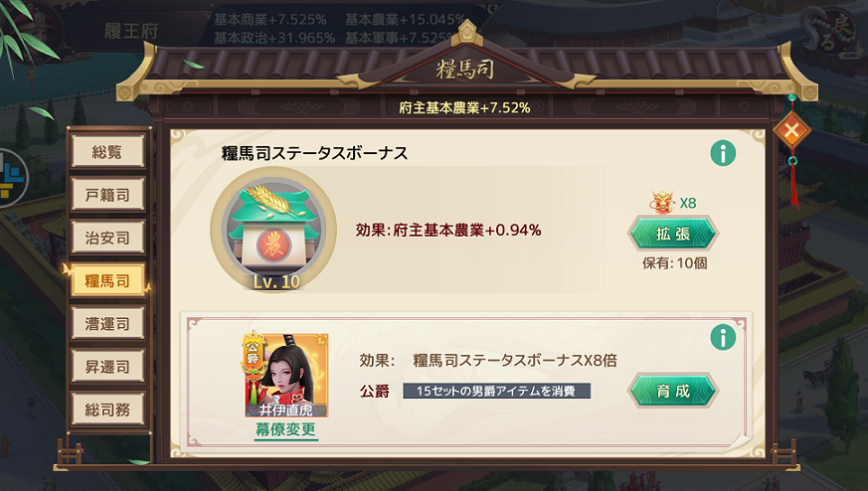Image resolution: width=868 pixels, height=491 pixels.
Task: Open the info icon in the advisor panel
Action: click(723, 337)
